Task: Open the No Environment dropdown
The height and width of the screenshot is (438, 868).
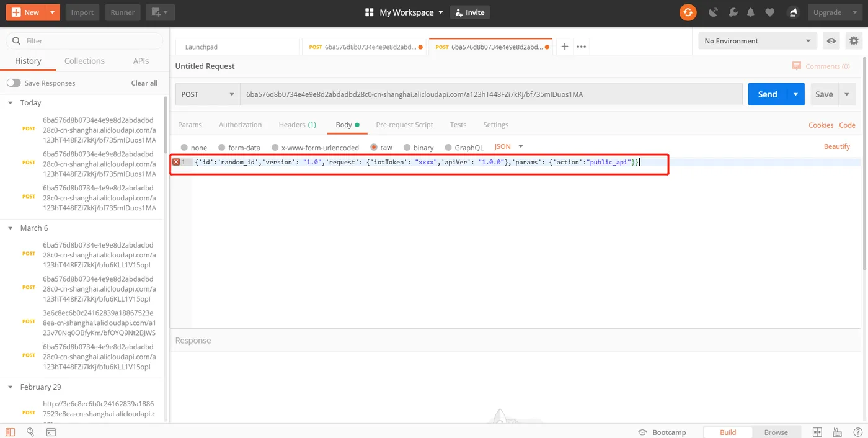Action: pyautogui.click(x=757, y=41)
